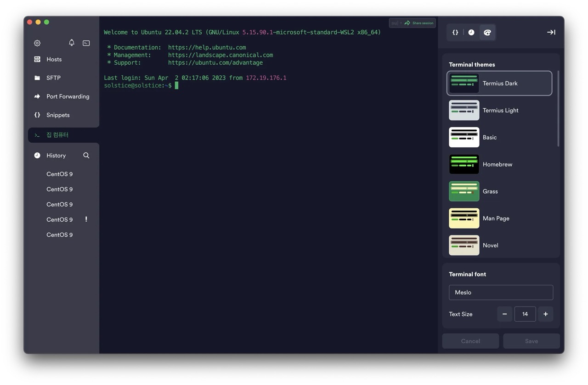Search history with the magnifier icon
588x385 pixels.
(x=86, y=156)
